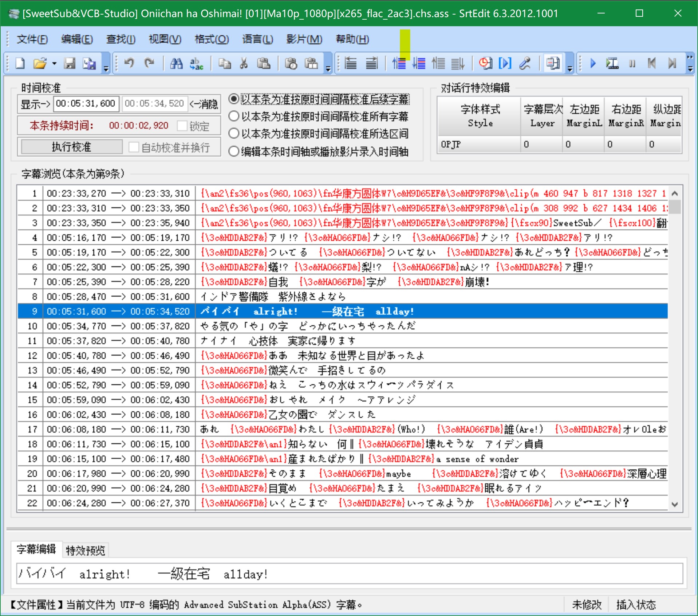The image size is (698, 616).
Task: Open the 查找(I) menu
Action: point(121,39)
